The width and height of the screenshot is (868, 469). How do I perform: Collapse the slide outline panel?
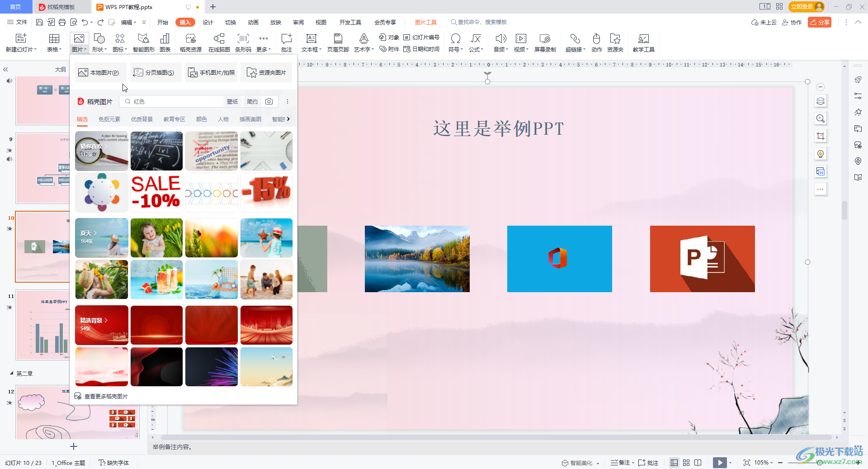[x=6, y=69]
